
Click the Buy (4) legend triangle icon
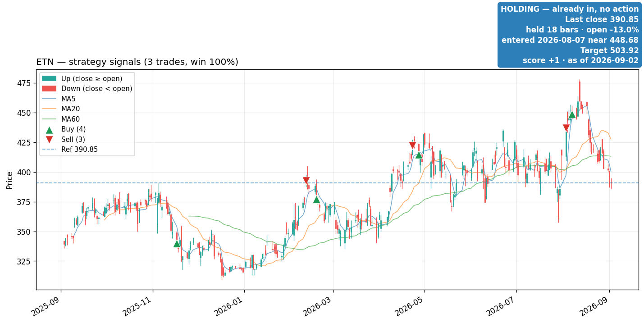point(49,130)
